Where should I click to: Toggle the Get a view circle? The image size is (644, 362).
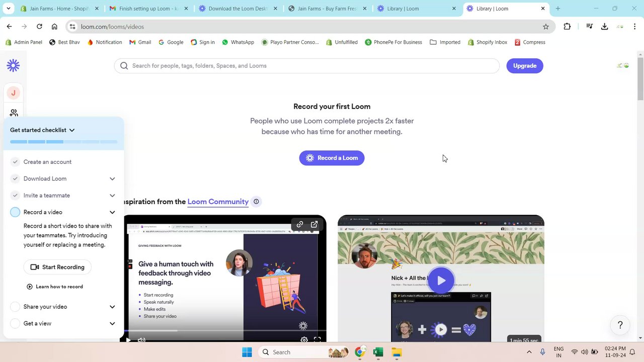click(x=15, y=323)
